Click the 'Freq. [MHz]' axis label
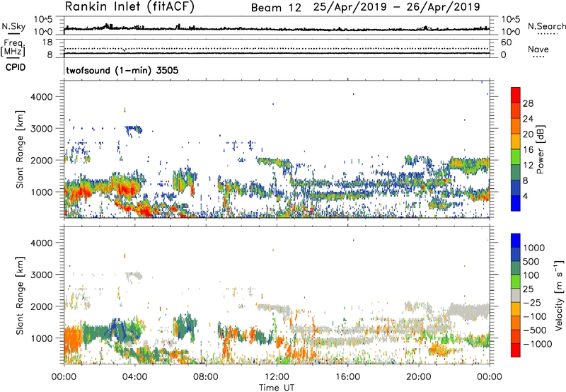This screenshot has height=392, width=566. [13, 47]
